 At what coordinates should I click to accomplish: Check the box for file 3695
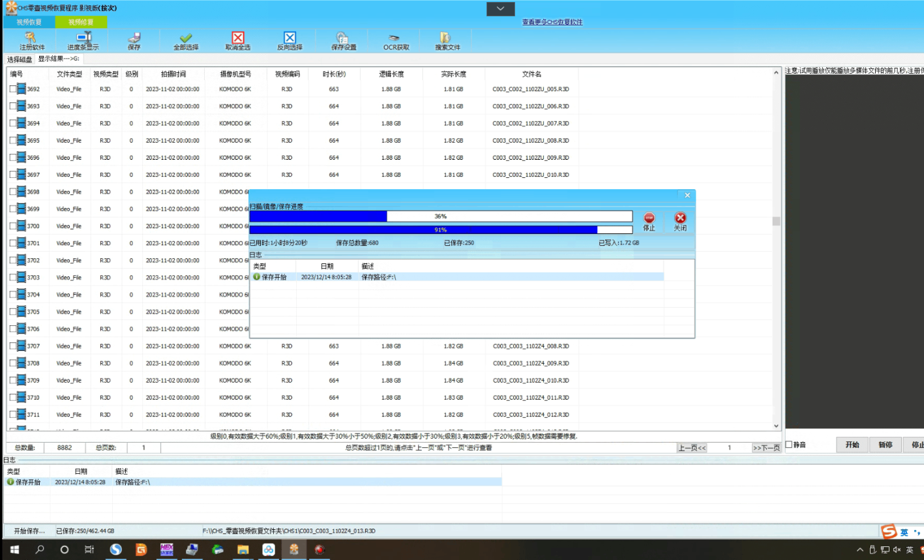click(13, 140)
